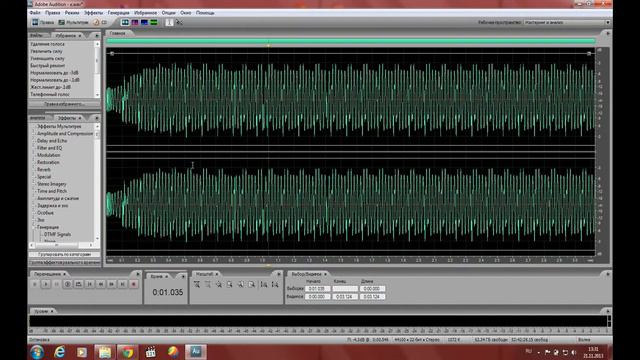The image size is (640, 360).
Task: Click the effects list horizontal scrollbar
Action: point(62,245)
